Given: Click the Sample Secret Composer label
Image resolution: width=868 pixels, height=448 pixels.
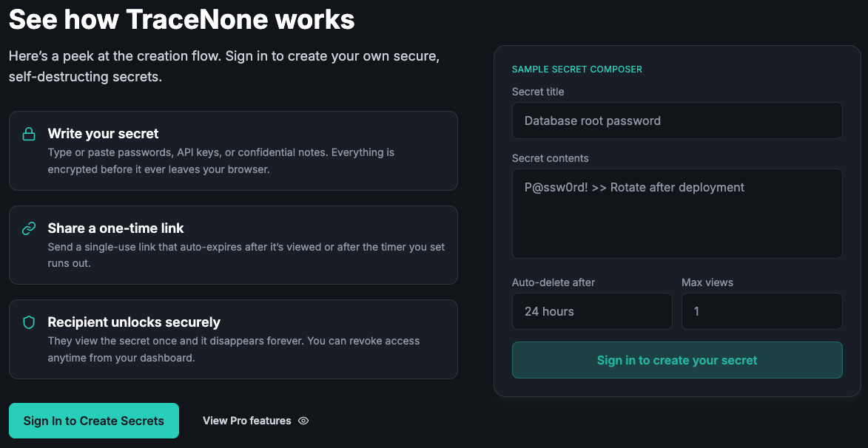Looking at the screenshot, I should click(577, 69).
